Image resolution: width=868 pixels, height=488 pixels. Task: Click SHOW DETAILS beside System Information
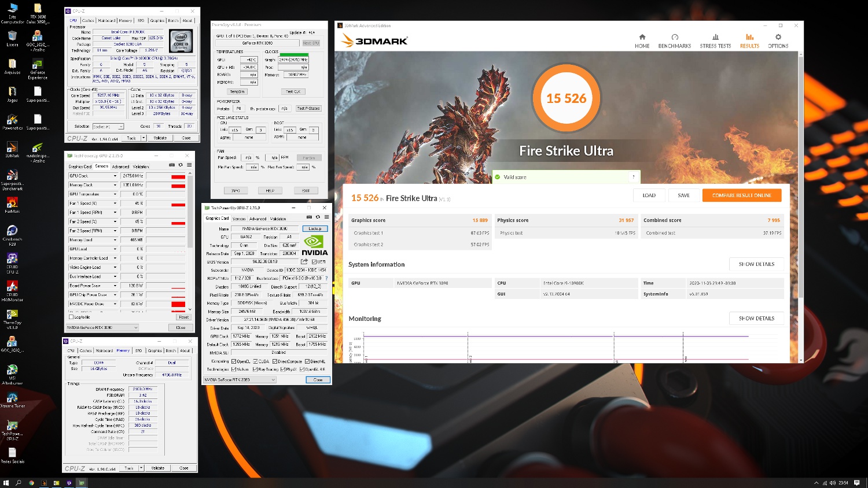tap(756, 264)
